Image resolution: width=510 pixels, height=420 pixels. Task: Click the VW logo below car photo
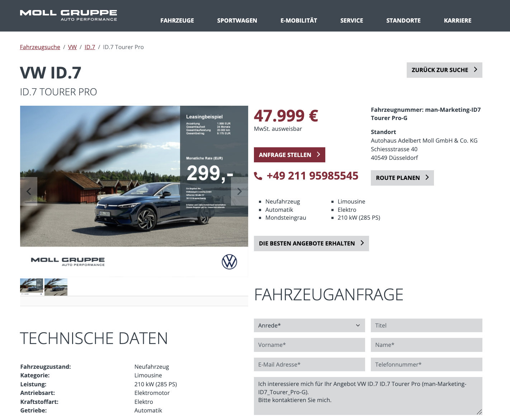tap(229, 262)
